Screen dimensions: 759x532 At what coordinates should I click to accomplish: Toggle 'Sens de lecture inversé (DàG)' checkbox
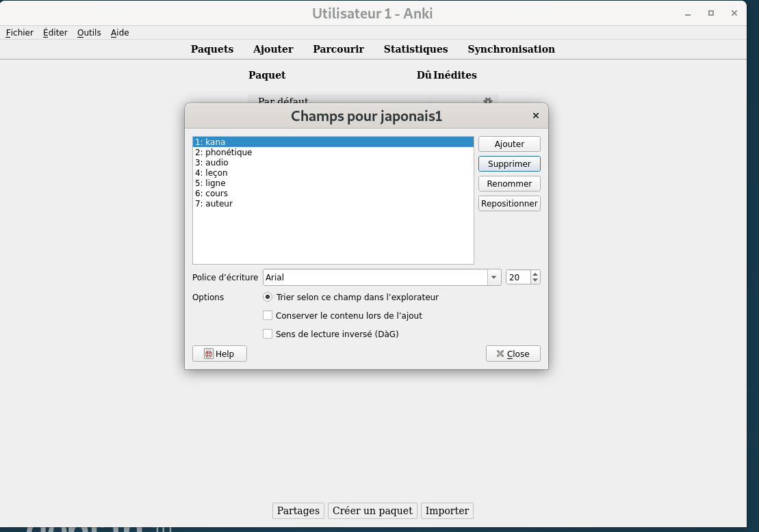coord(268,334)
